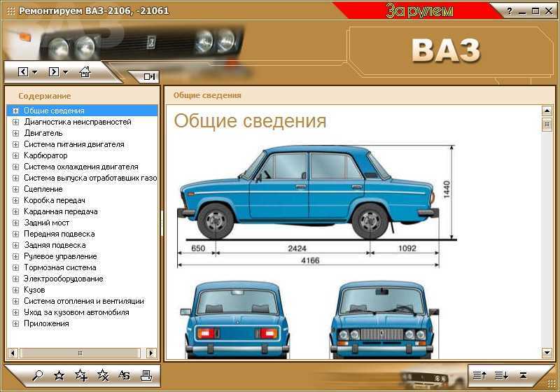Click the Общие сведения page heading
The image size is (560, 392).
(250, 120)
